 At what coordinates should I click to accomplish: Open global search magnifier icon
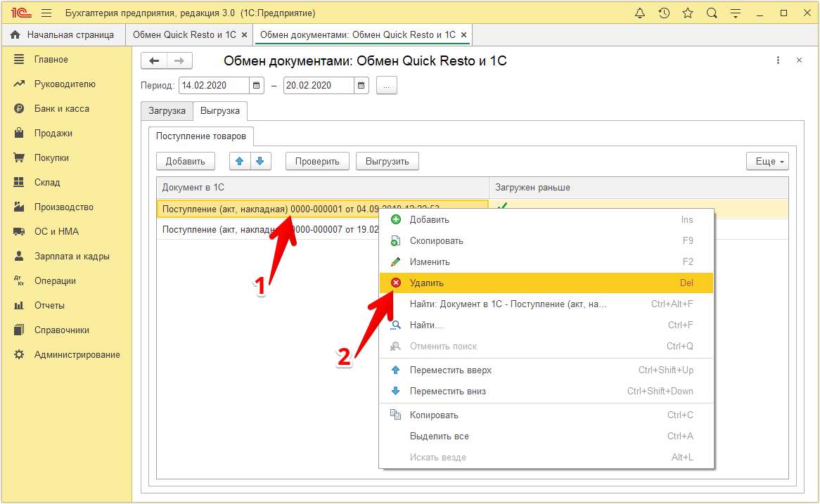tap(712, 13)
